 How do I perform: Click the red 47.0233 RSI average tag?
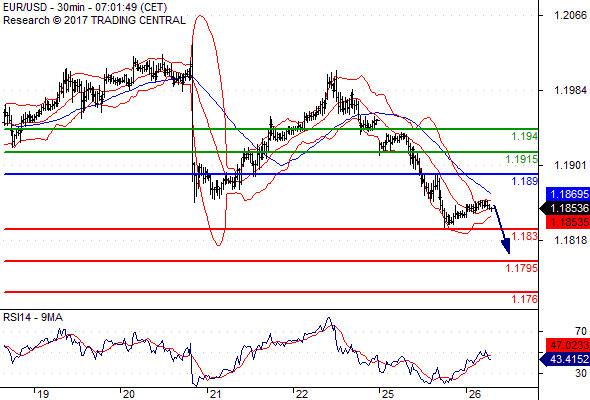click(568, 345)
